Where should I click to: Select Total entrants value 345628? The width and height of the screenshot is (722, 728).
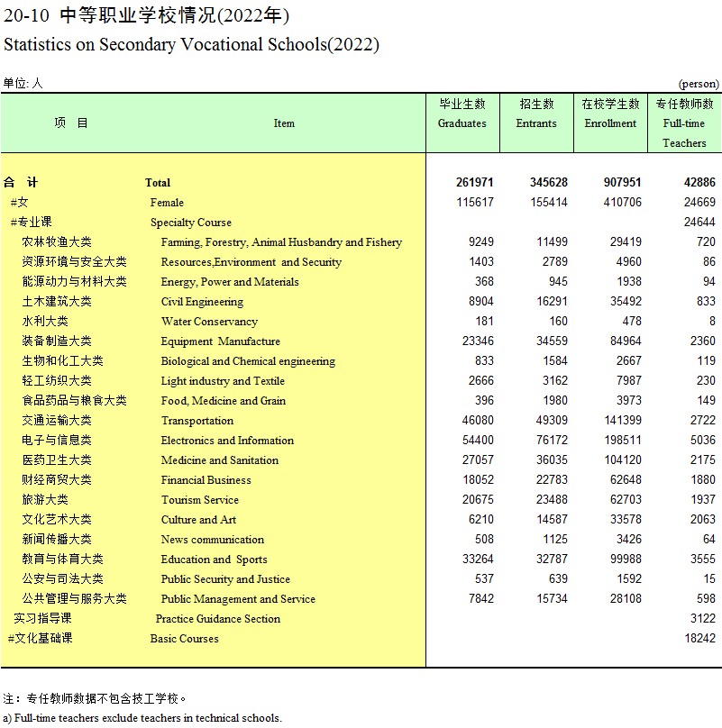click(x=549, y=182)
